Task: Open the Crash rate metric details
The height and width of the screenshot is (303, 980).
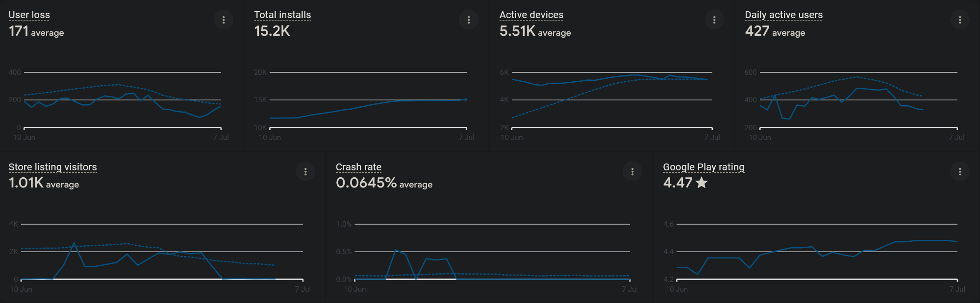Action: pos(358,167)
